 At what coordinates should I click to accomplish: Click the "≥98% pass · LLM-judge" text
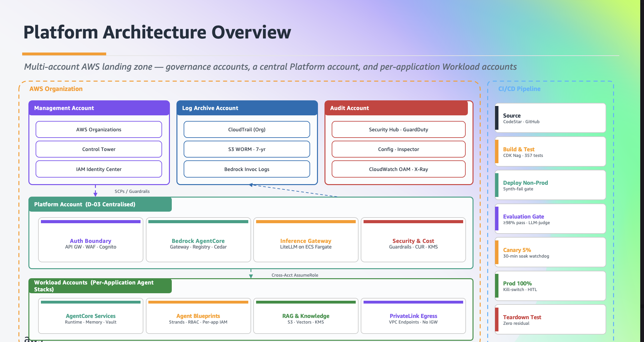coord(527,223)
